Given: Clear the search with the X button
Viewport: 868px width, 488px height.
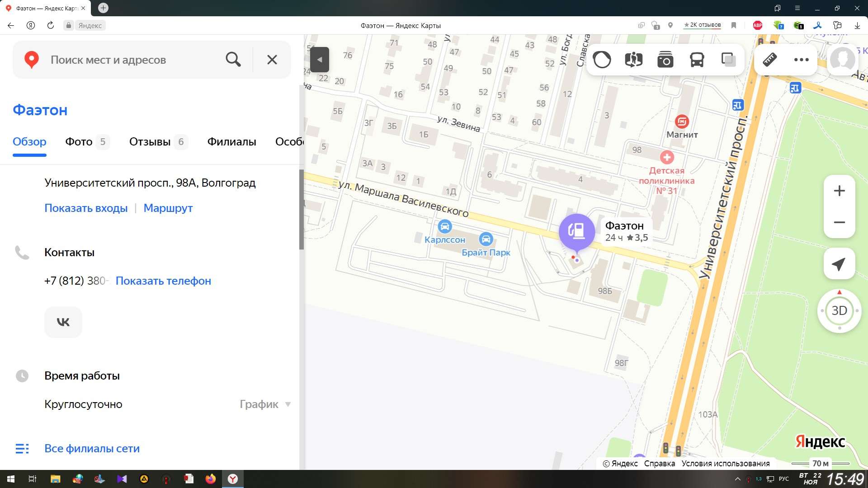Looking at the screenshot, I should click(x=272, y=60).
